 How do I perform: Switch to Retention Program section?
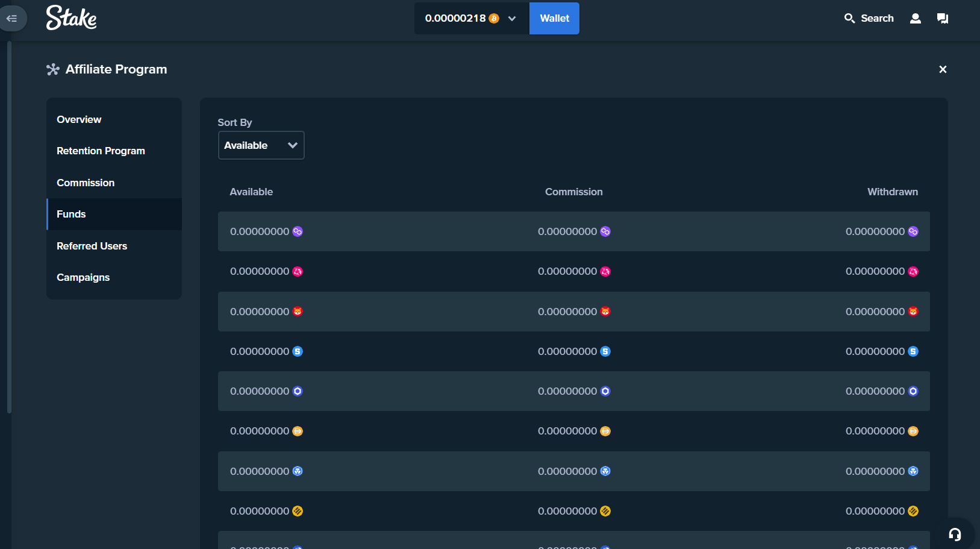tap(101, 151)
